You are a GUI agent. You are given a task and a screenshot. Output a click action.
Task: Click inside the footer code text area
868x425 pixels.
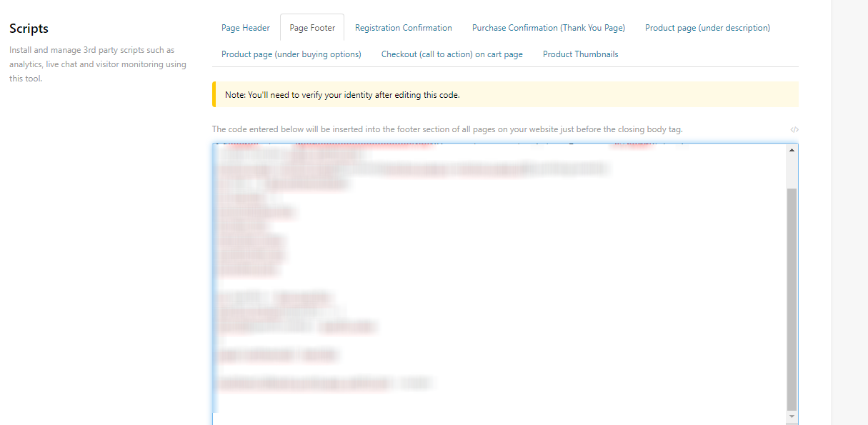point(499,284)
